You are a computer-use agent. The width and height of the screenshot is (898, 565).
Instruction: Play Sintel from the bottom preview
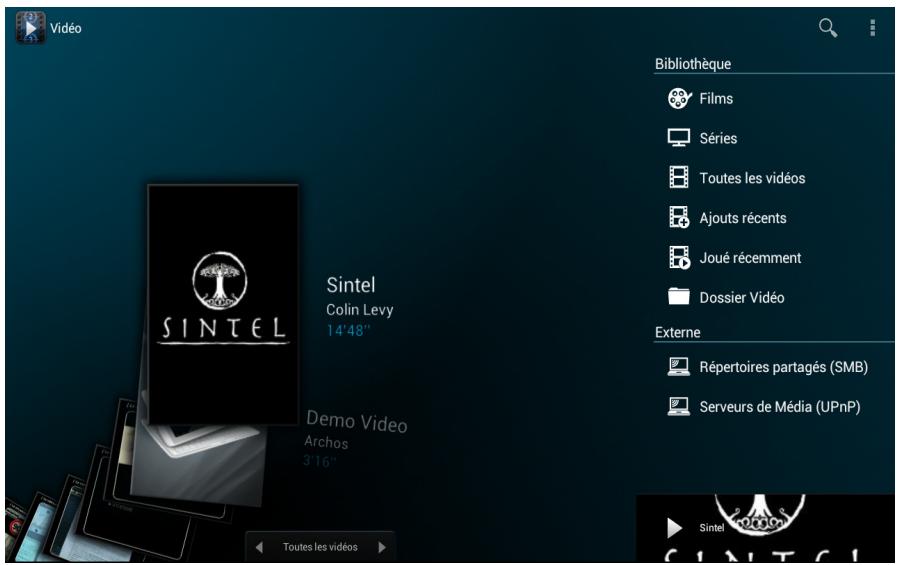[674, 528]
